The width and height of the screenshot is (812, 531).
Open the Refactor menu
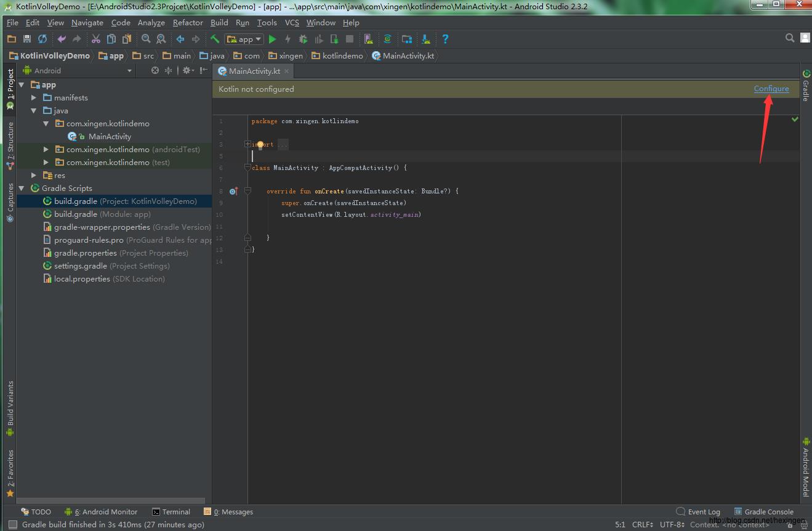(x=188, y=22)
